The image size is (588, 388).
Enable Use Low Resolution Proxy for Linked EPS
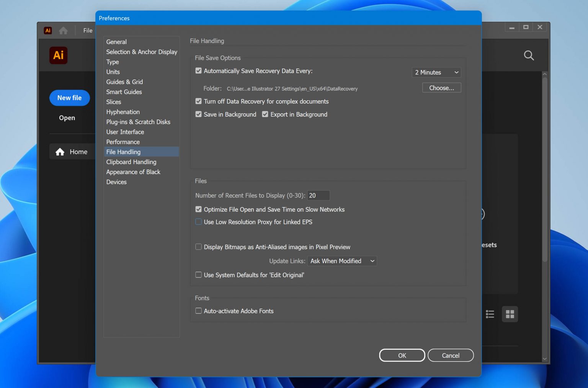[198, 222]
